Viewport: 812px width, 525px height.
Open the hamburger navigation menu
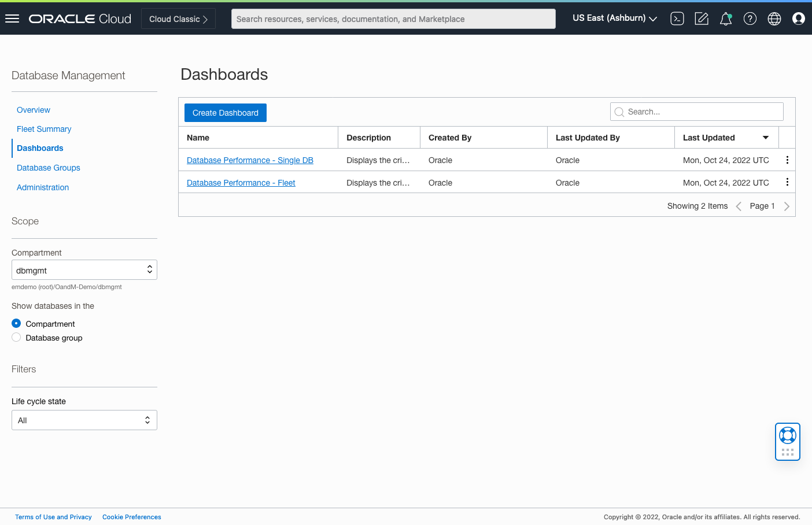coord(12,19)
